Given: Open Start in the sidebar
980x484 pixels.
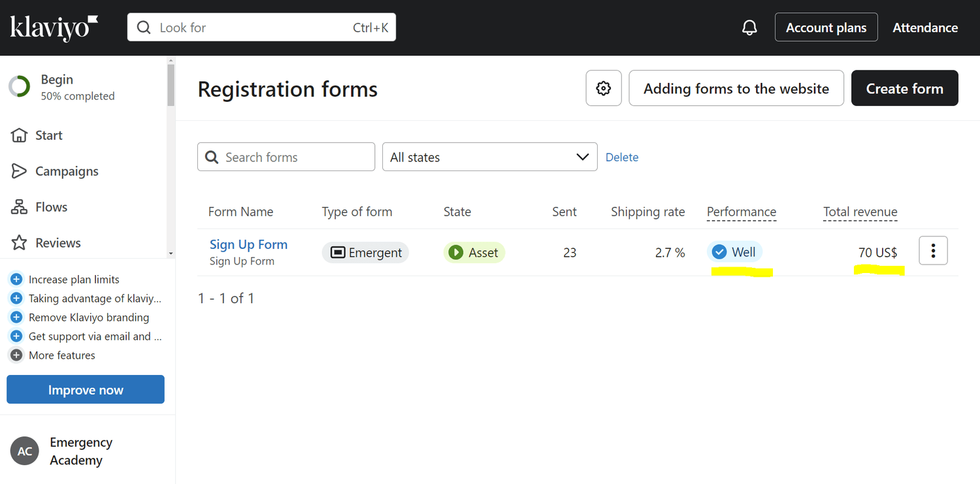Looking at the screenshot, I should pyautogui.click(x=49, y=135).
